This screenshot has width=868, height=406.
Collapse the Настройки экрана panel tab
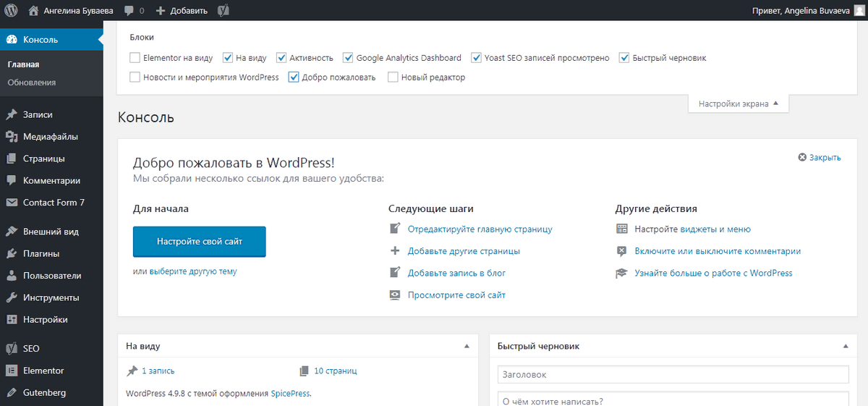pyautogui.click(x=739, y=104)
